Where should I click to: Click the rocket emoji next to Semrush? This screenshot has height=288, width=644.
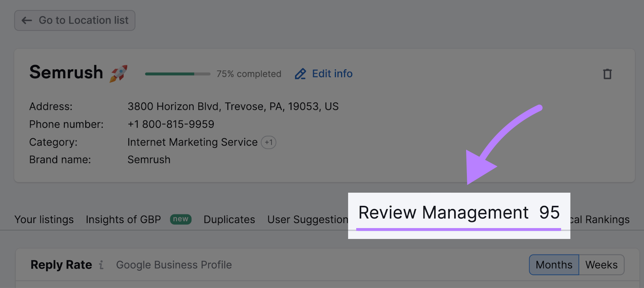click(118, 74)
